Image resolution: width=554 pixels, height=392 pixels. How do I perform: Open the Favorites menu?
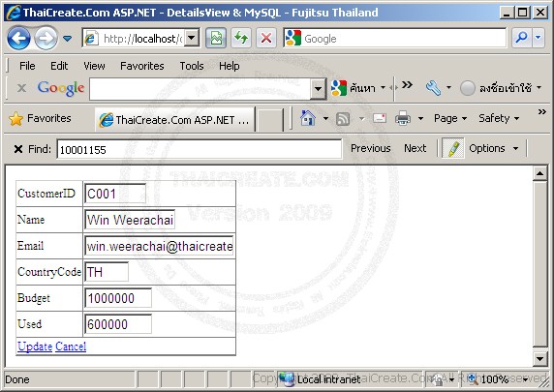coord(142,66)
